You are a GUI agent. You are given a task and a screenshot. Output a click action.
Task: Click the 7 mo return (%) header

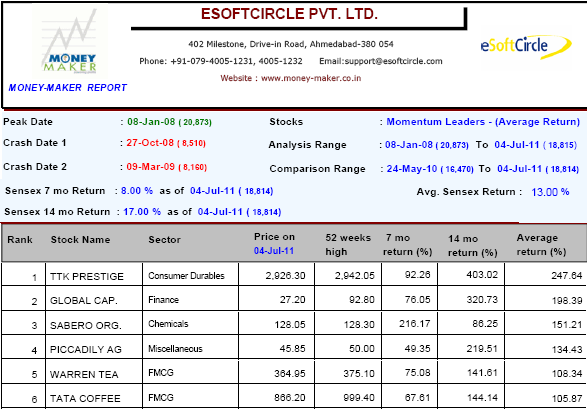coord(407,245)
